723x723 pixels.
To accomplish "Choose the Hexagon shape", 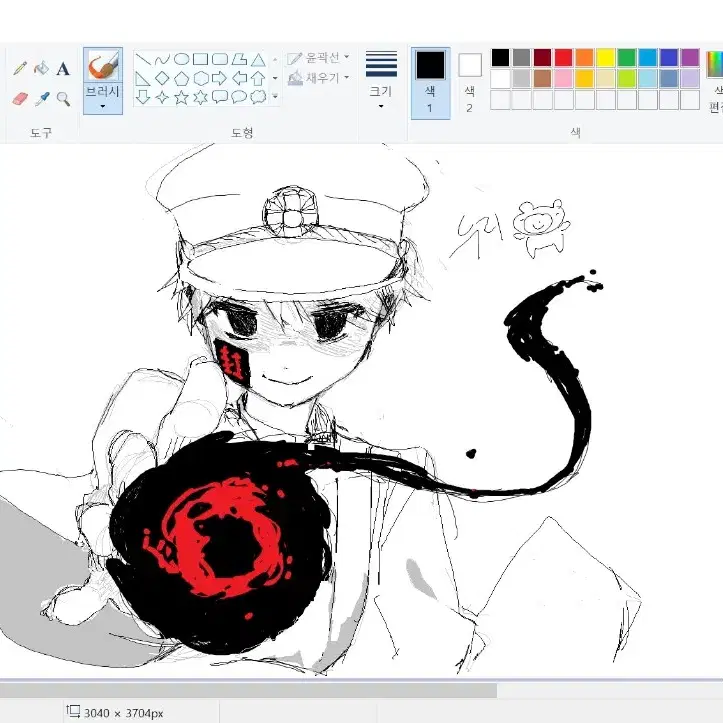I will (x=201, y=78).
